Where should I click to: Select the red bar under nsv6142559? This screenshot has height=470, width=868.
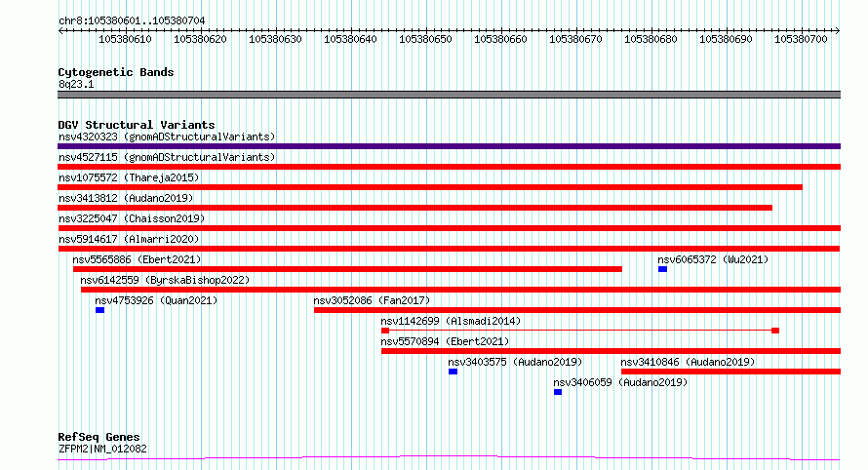point(460,290)
